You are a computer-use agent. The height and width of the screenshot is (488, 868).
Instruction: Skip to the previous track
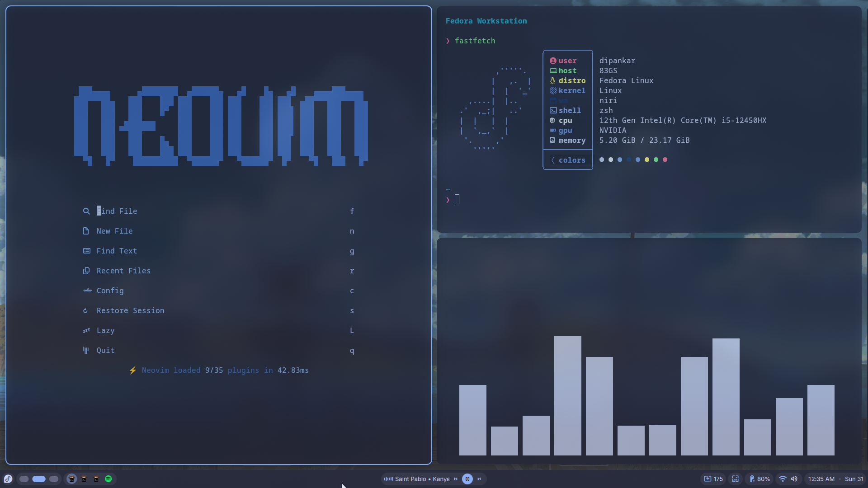(x=456, y=479)
